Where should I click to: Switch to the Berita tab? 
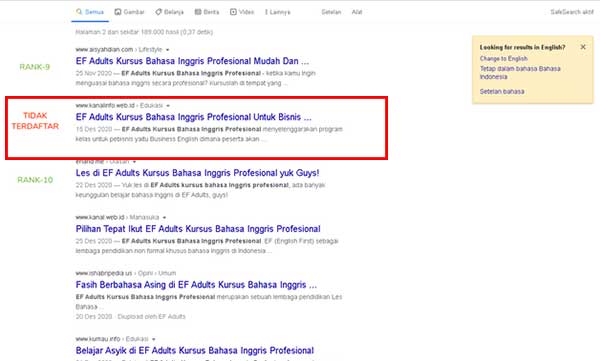(x=207, y=12)
